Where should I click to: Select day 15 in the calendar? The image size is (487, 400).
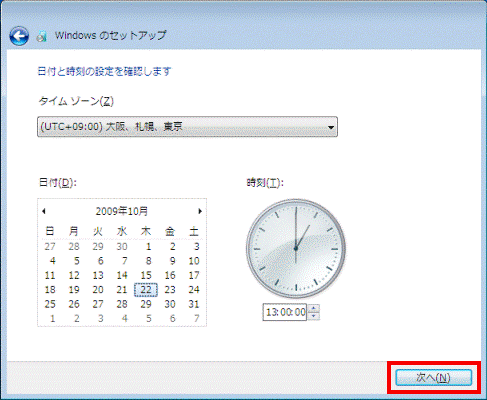(x=146, y=275)
